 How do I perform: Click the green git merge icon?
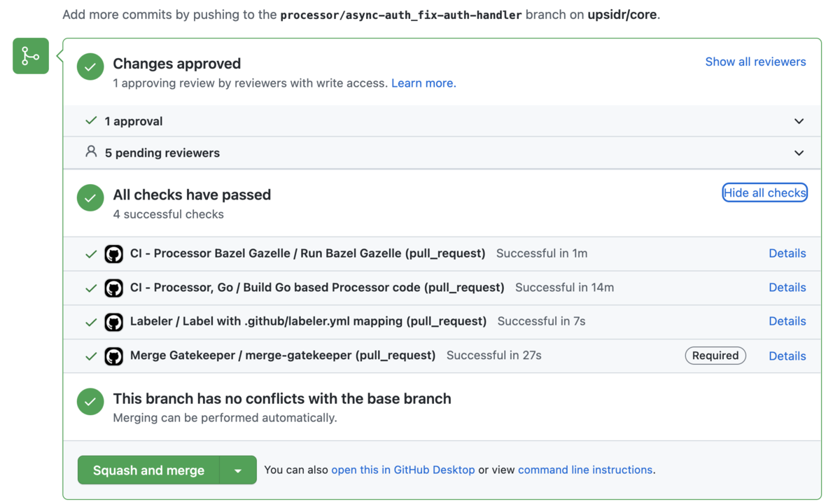pyautogui.click(x=31, y=56)
